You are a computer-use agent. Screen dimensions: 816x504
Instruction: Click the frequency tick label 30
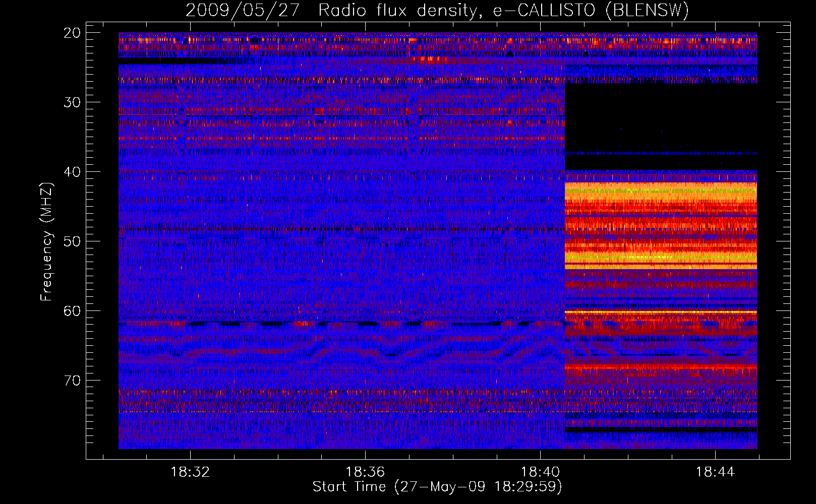(73, 102)
